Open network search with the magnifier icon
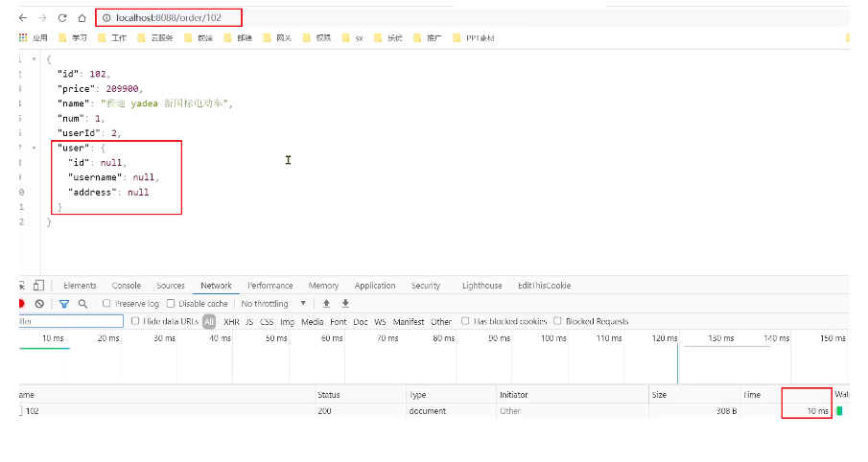Image resolution: width=868 pixels, height=462 pixels. (x=82, y=304)
